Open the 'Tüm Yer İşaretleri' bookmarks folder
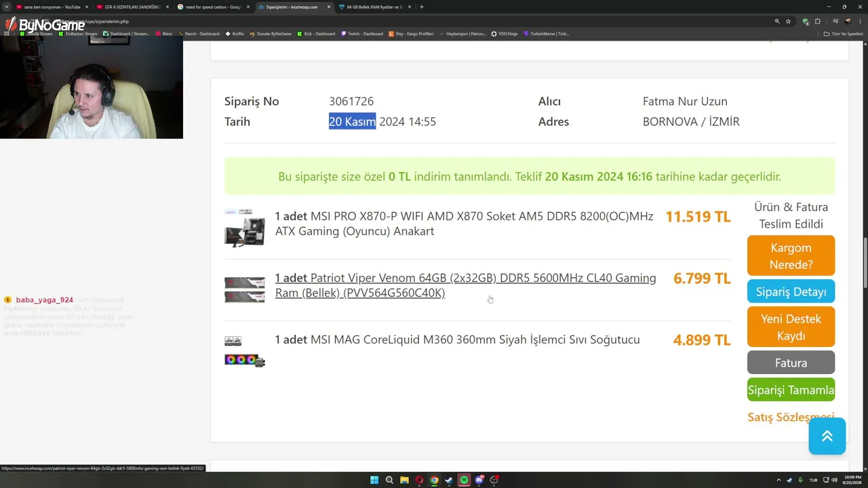This screenshot has width=868, height=488. [844, 34]
